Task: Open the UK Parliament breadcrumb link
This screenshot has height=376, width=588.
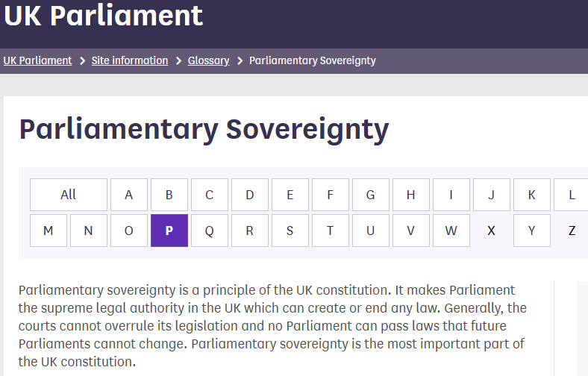Action: pyautogui.click(x=37, y=60)
